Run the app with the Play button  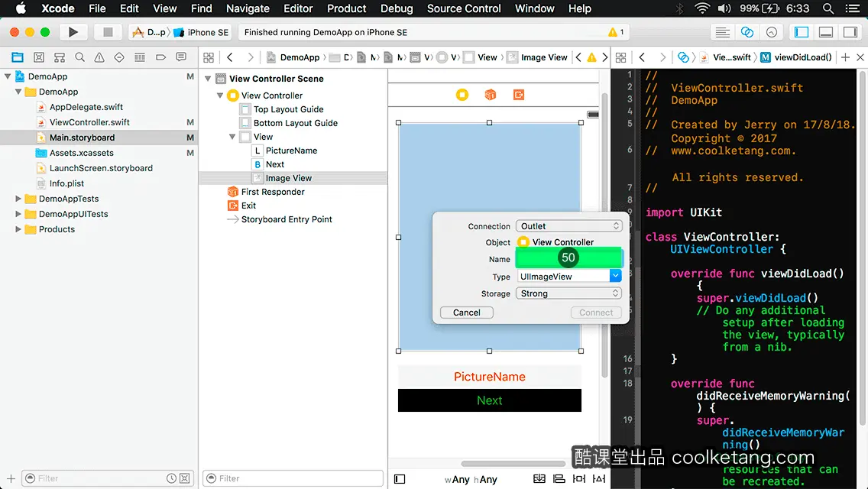click(73, 32)
